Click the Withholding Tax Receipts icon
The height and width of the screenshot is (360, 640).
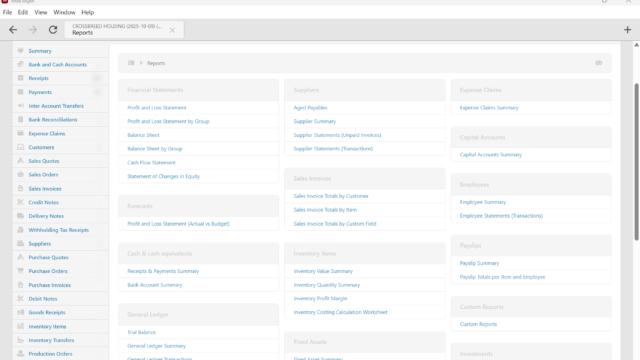[x=20, y=230]
